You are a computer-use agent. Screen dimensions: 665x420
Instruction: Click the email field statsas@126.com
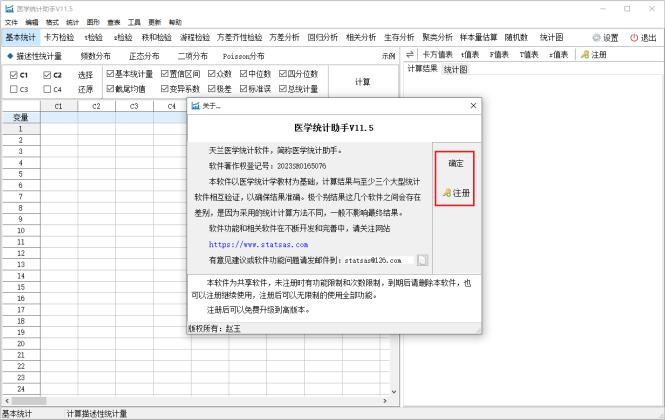pos(378,260)
